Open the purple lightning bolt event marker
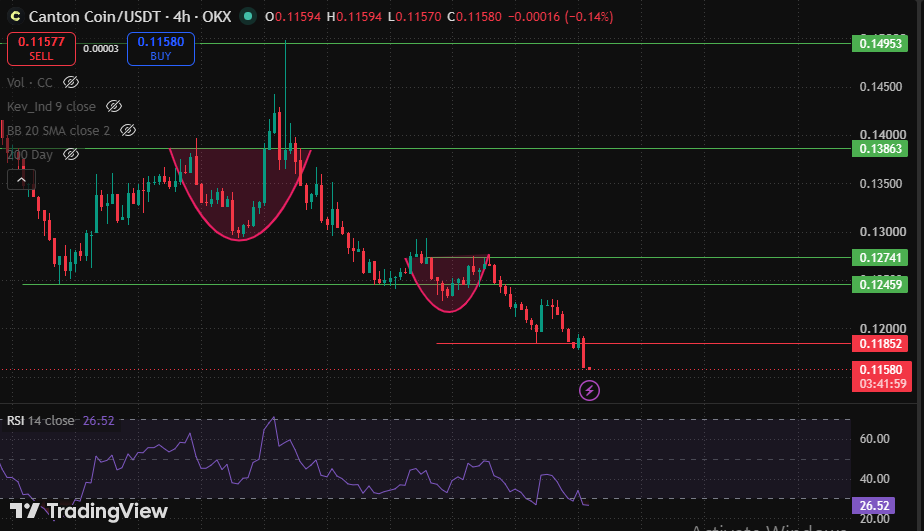924x531 pixels. pos(589,390)
